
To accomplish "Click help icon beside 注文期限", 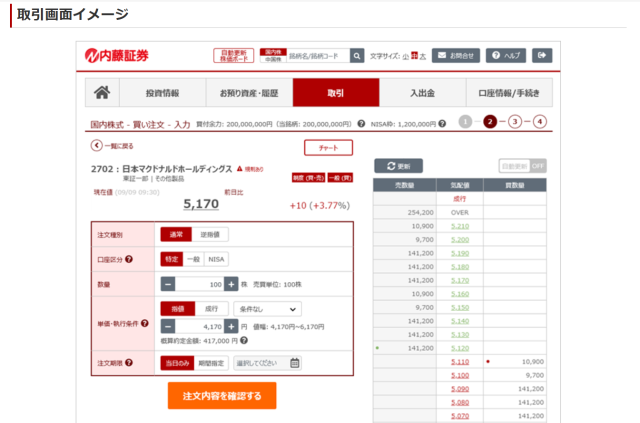I will (129, 363).
